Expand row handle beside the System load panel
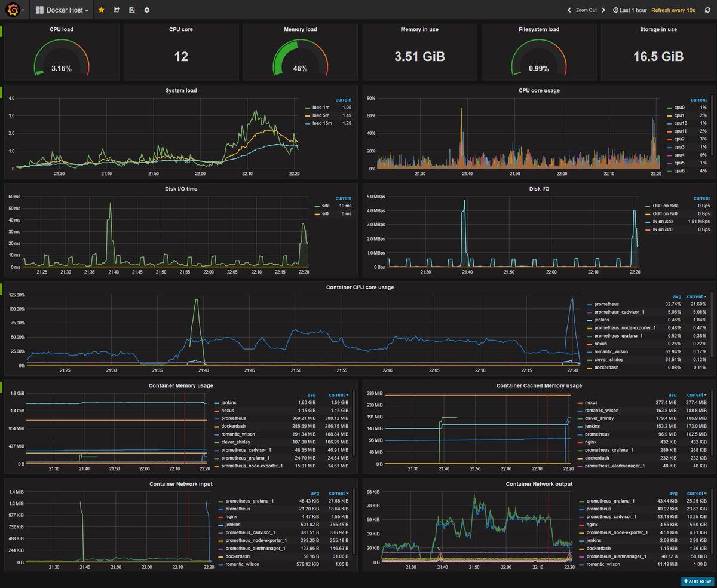Viewport: 717px width, 588px height. 2,92
